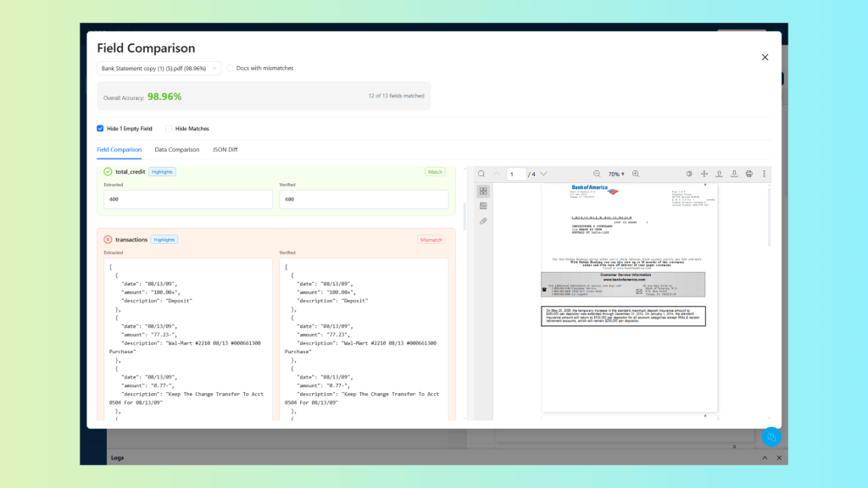
Task: Check the Docs with mismatches box
Action: click(x=230, y=68)
